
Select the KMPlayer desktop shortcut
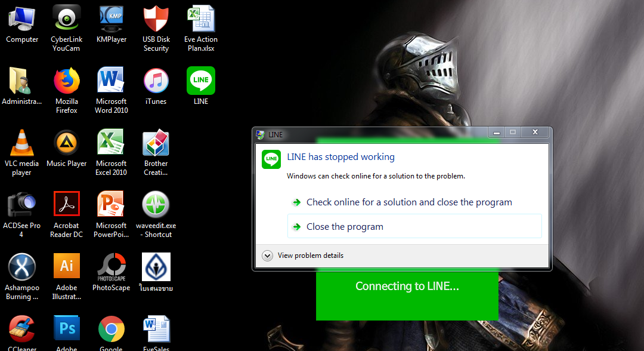(111, 19)
